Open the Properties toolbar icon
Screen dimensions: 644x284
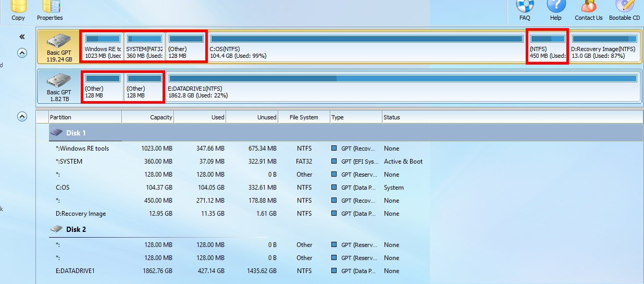[x=50, y=7]
